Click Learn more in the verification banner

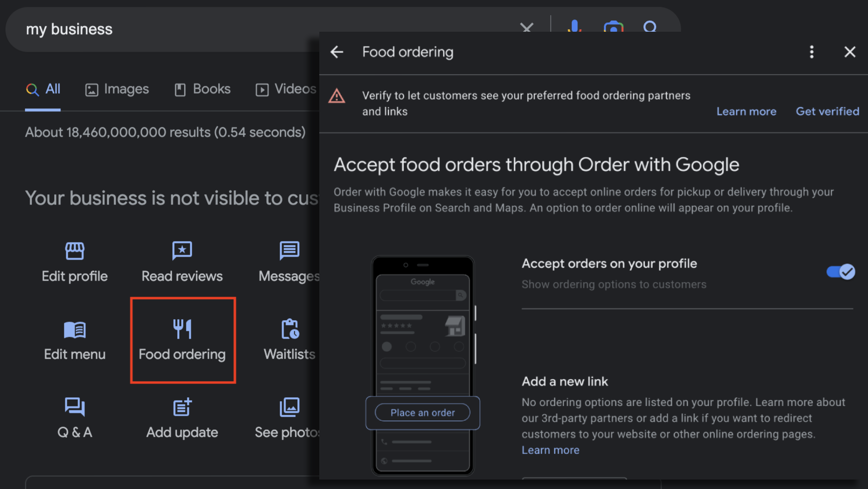(746, 111)
